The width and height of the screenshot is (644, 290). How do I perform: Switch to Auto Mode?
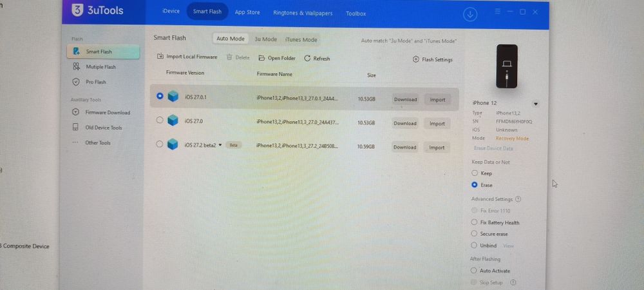(231, 39)
